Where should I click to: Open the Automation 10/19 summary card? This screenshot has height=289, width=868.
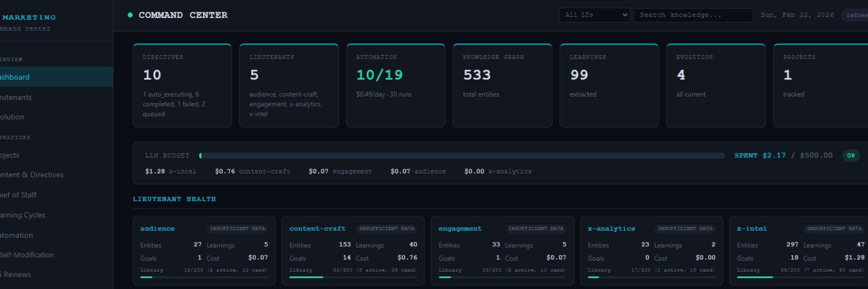[396, 86]
